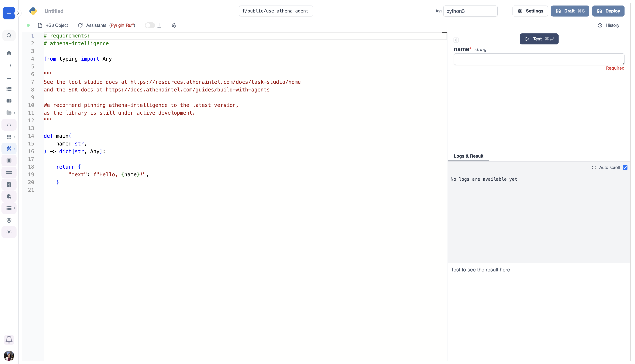The image size is (635, 364).
Task: Open the library books icon
Action: (9, 65)
